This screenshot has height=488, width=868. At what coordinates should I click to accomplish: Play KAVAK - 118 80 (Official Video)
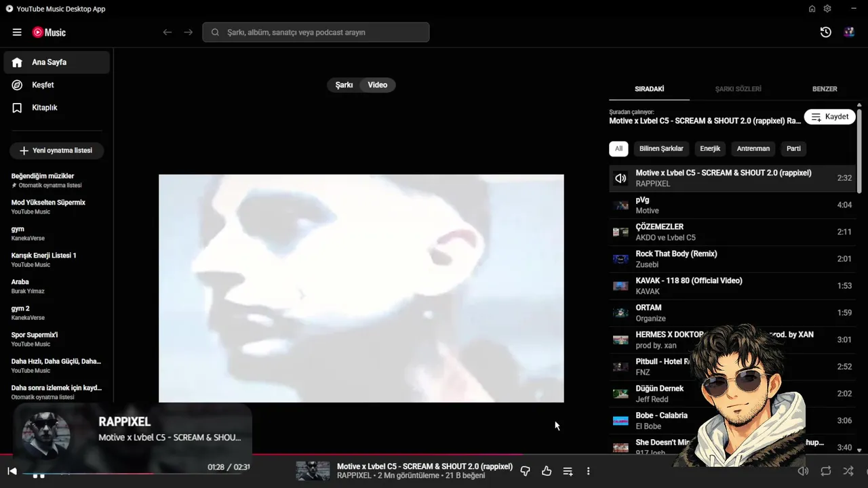pyautogui.click(x=732, y=286)
